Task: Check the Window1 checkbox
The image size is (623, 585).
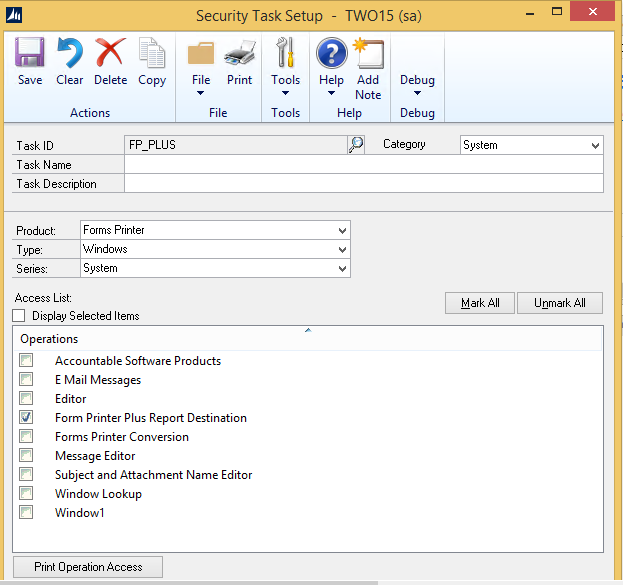Action: pyautogui.click(x=26, y=512)
